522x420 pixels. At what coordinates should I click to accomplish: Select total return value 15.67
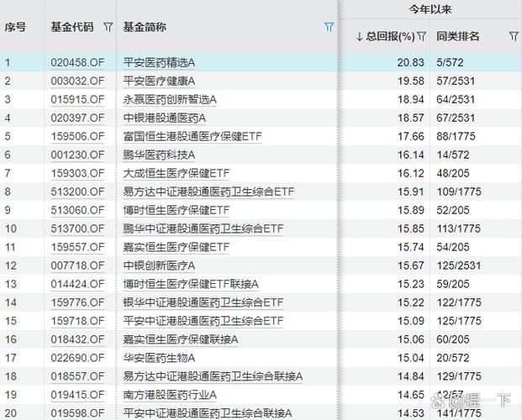(411, 266)
